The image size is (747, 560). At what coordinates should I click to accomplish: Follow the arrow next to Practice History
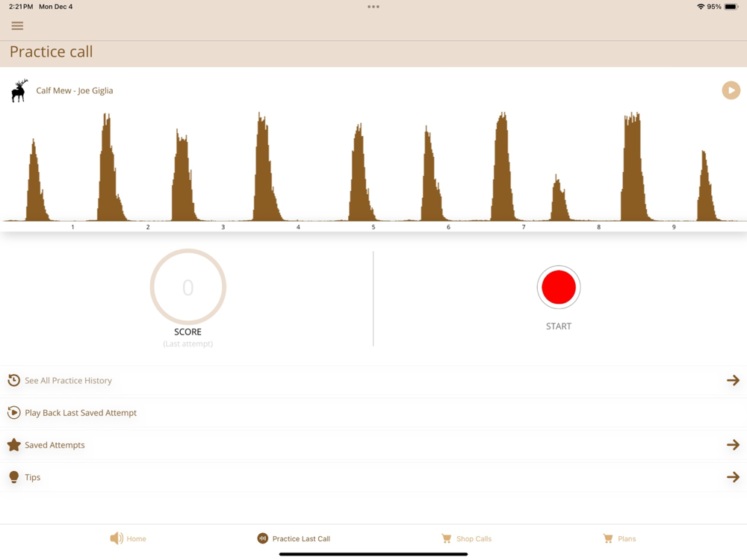(x=733, y=380)
